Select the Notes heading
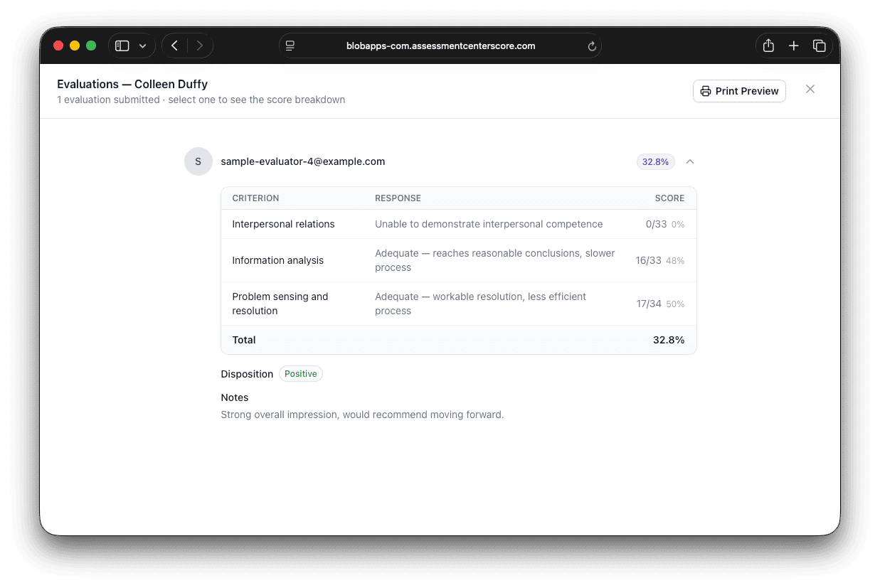The width and height of the screenshot is (880, 588). [x=235, y=397]
